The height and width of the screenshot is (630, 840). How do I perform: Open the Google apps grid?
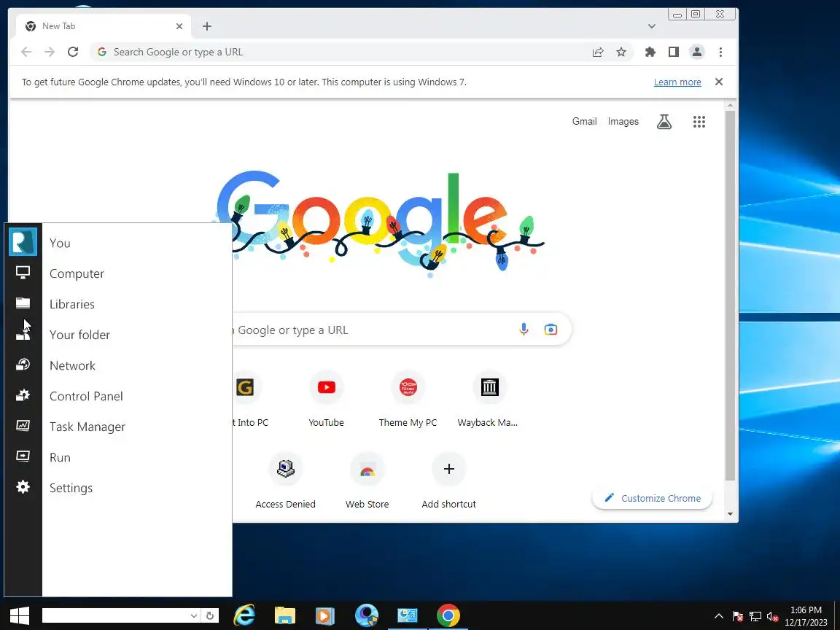point(699,122)
